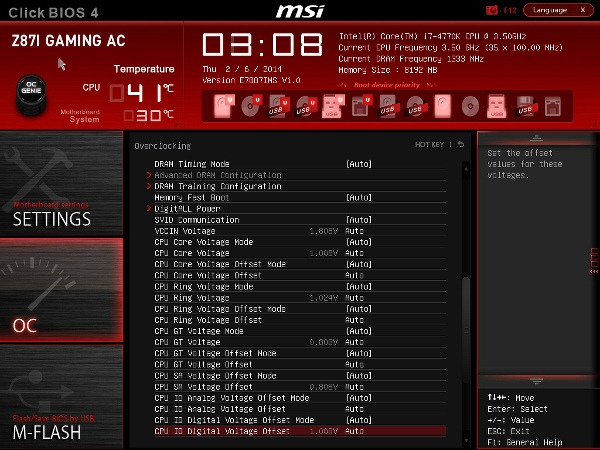Select the UEFI hard disk boot device icon
The height and width of the screenshot is (450, 600).
coord(223,106)
